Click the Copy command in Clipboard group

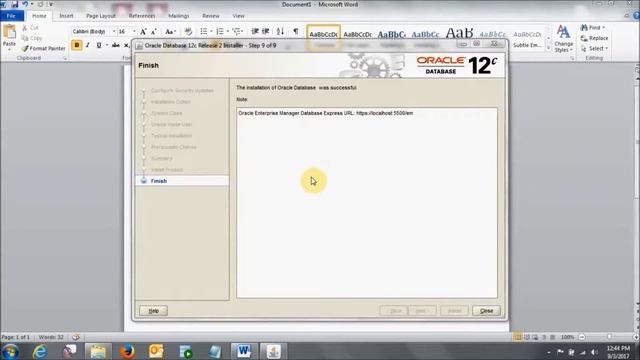point(32,38)
